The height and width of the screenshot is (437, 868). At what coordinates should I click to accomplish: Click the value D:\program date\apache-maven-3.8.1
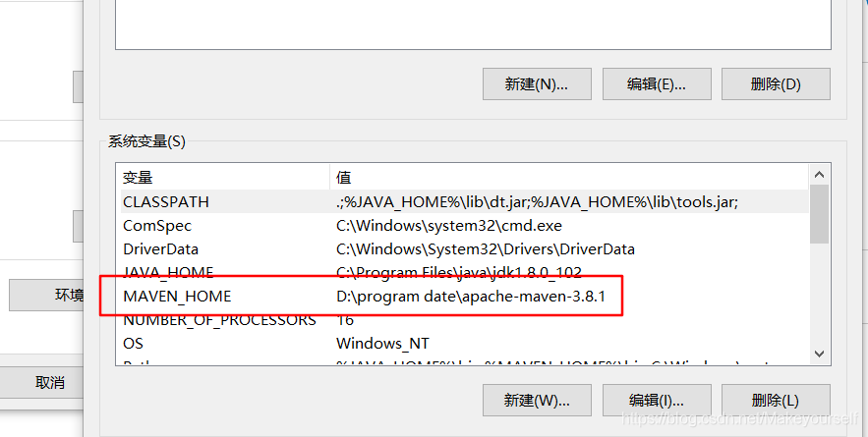471,297
